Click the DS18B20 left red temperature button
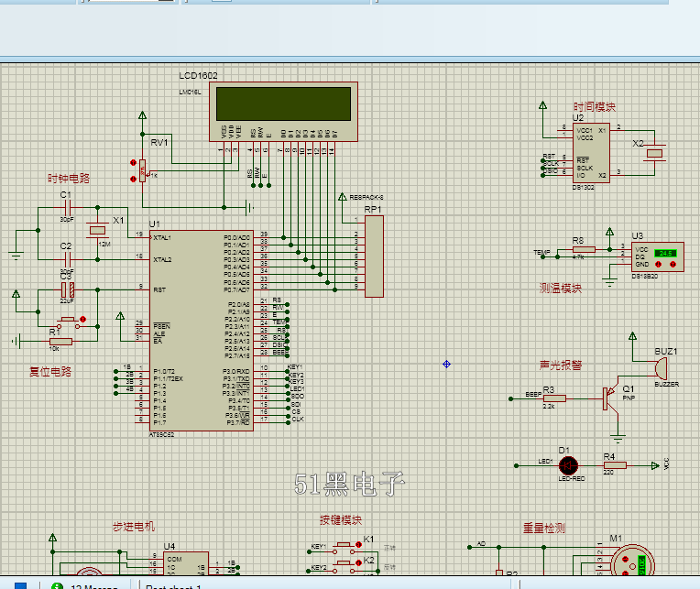This screenshot has height=589, width=700. (x=658, y=264)
